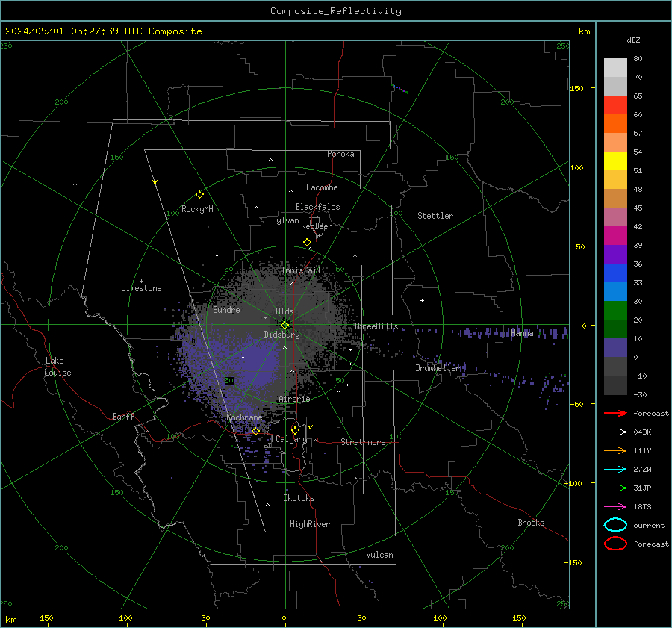Click the violet swatch near 39 dBZ

(615, 254)
